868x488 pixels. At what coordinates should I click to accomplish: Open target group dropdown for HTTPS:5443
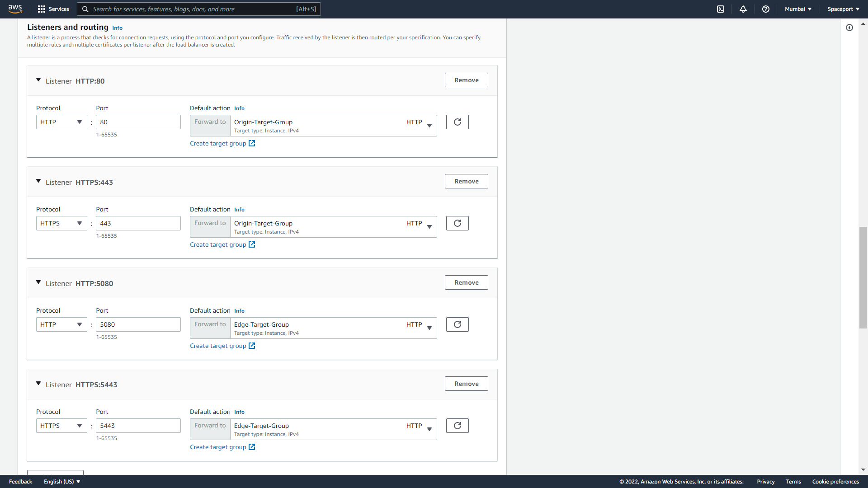click(x=334, y=429)
